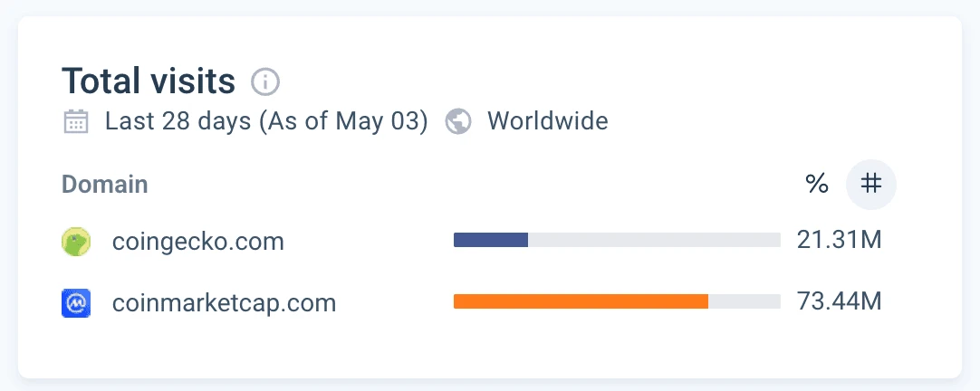Click the '(As of May 03)' date note
The height and width of the screenshot is (391, 980).
coord(343,121)
